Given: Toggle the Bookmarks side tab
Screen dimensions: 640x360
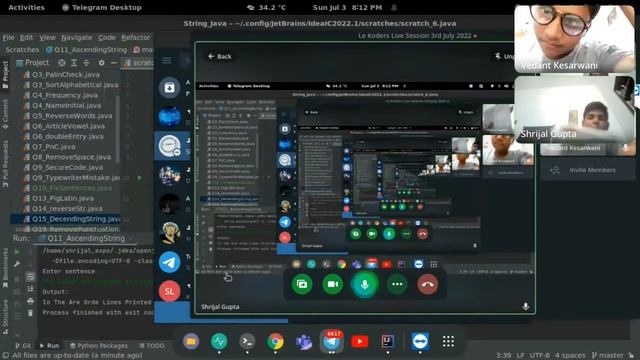Looking at the screenshot, I should [5, 267].
